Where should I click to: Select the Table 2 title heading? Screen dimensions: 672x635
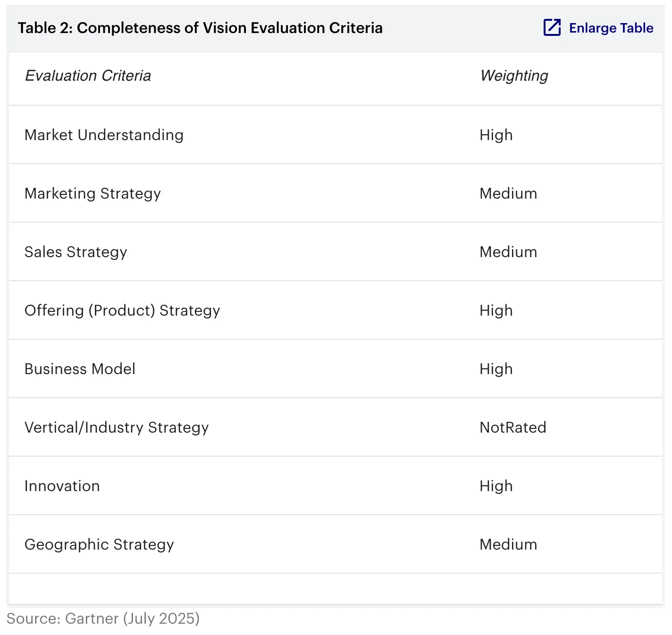(200, 28)
